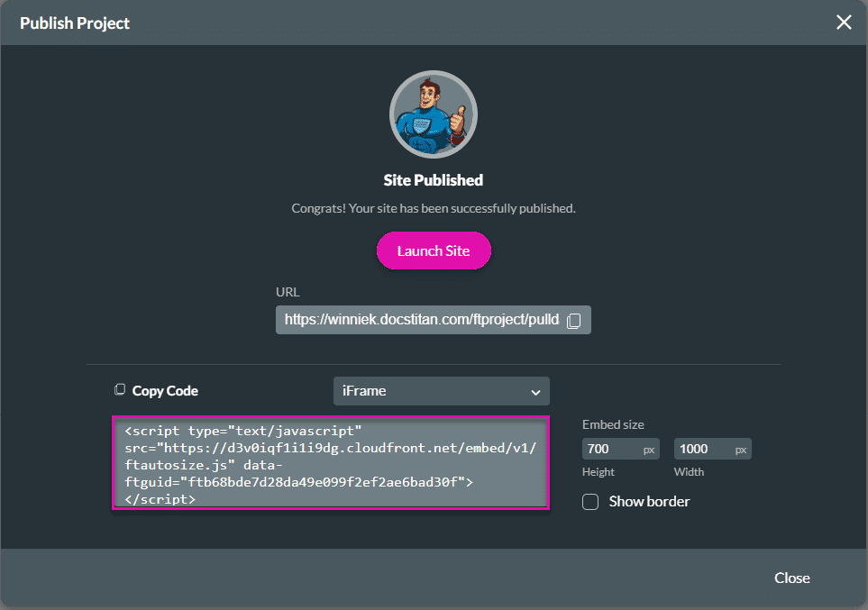Click the highlighted embed script code box
This screenshot has width=868, height=610.
(x=330, y=463)
